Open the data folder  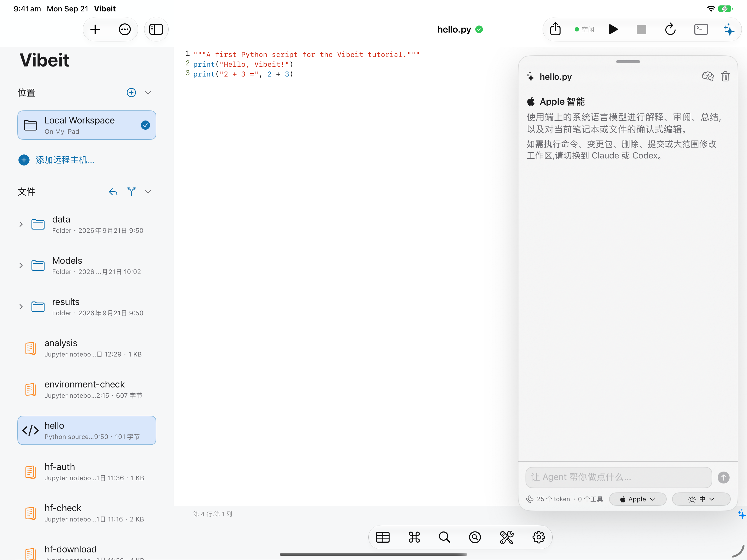click(x=87, y=224)
